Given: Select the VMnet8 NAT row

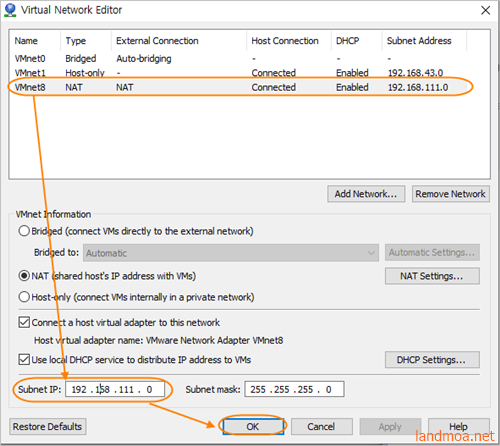Looking at the screenshot, I should pos(249,87).
